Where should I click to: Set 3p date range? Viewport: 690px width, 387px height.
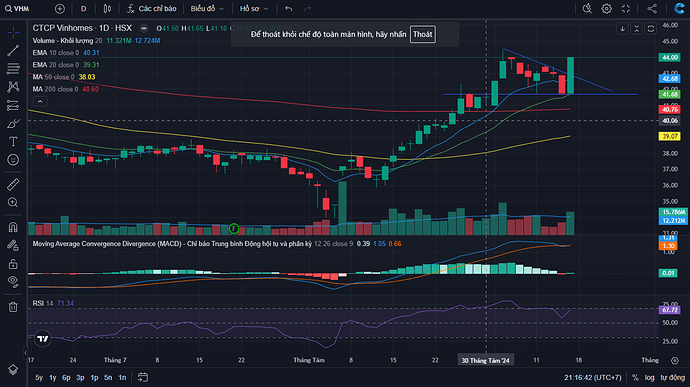click(x=80, y=377)
